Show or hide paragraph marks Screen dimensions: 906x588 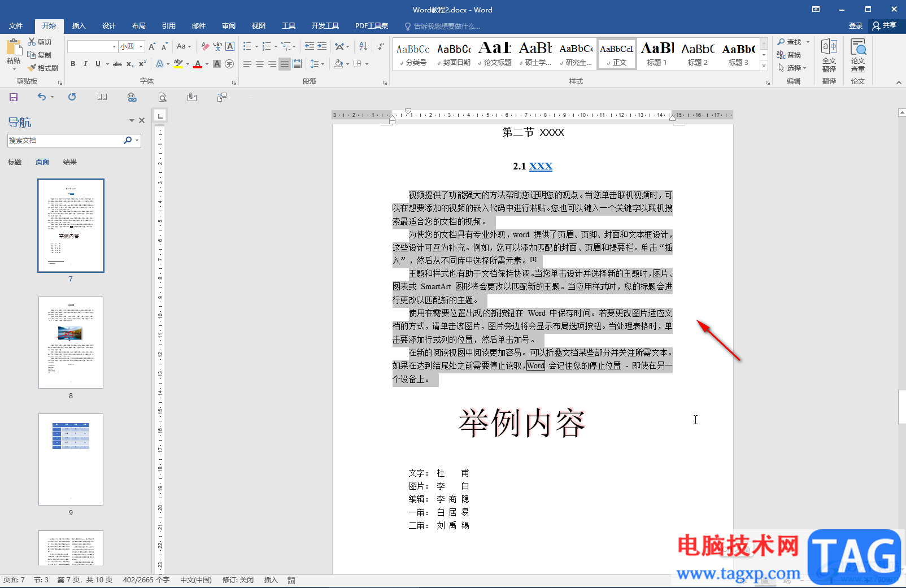[x=381, y=46]
